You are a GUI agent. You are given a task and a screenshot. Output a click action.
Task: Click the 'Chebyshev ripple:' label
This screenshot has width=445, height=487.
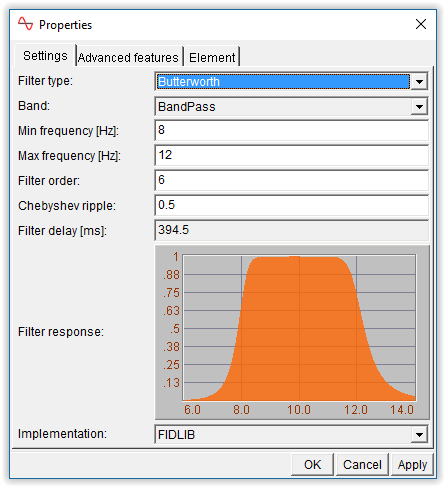67,206
